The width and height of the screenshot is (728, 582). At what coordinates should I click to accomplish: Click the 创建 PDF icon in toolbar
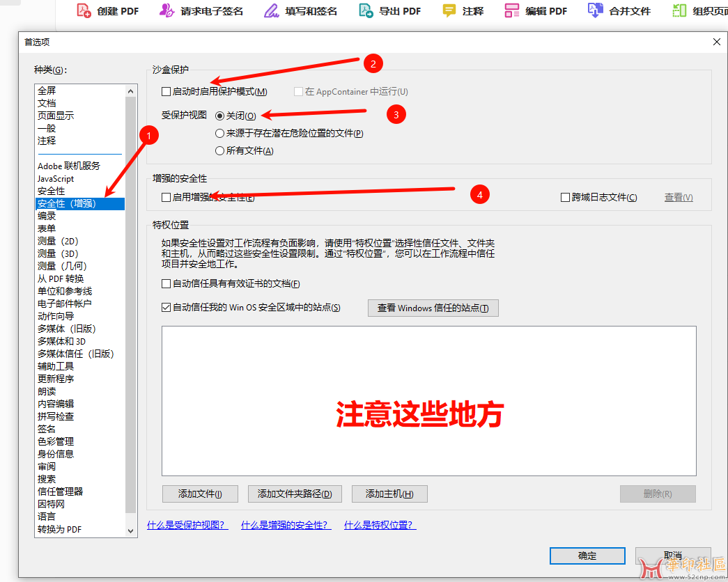pos(84,10)
